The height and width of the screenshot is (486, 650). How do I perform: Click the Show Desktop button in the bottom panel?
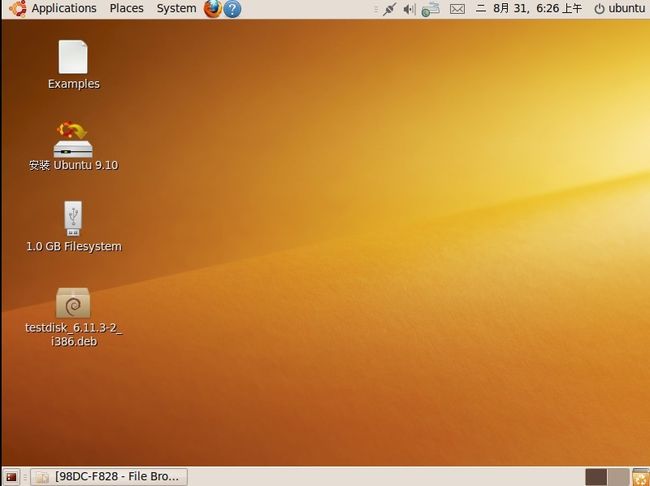[x=11, y=477]
